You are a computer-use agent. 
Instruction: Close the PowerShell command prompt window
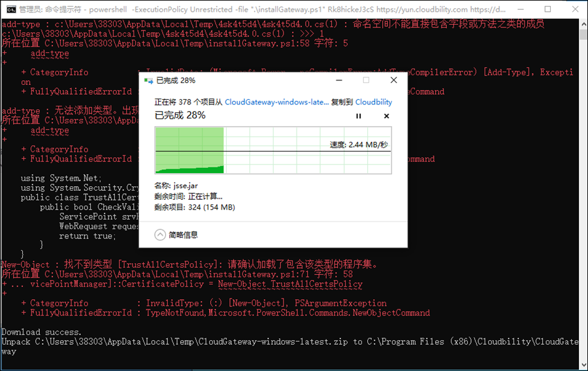[575, 9]
